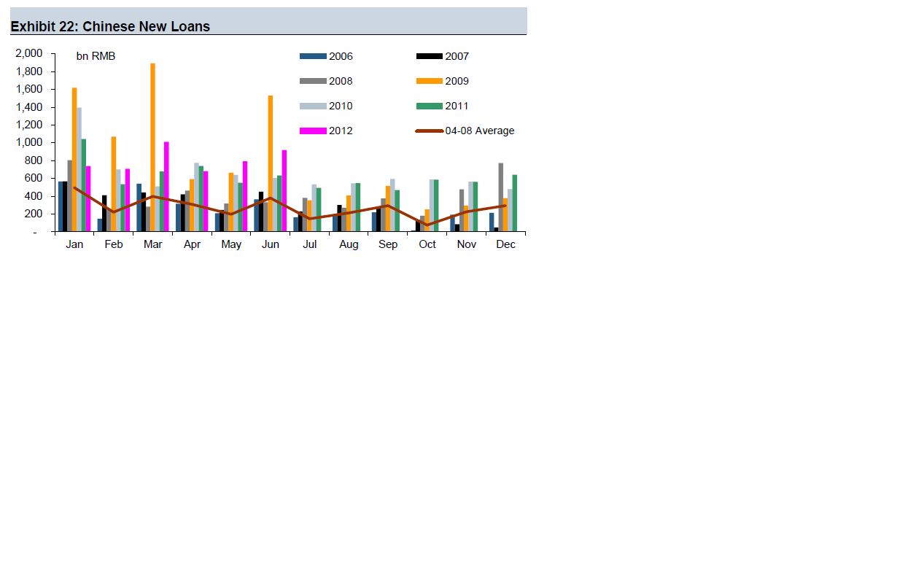Click the 2007 black legend swatch
Viewport: 924px width, 582px height.
coord(429,57)
